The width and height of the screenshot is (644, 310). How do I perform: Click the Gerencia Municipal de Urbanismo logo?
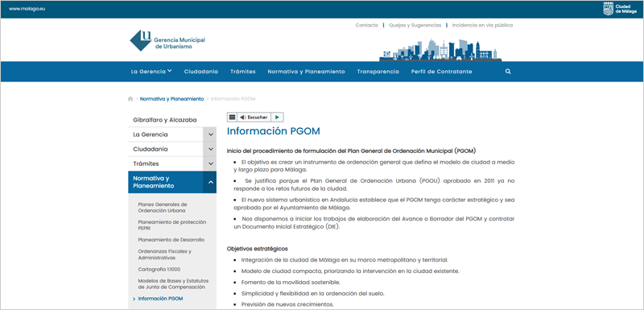pos(167,40)
